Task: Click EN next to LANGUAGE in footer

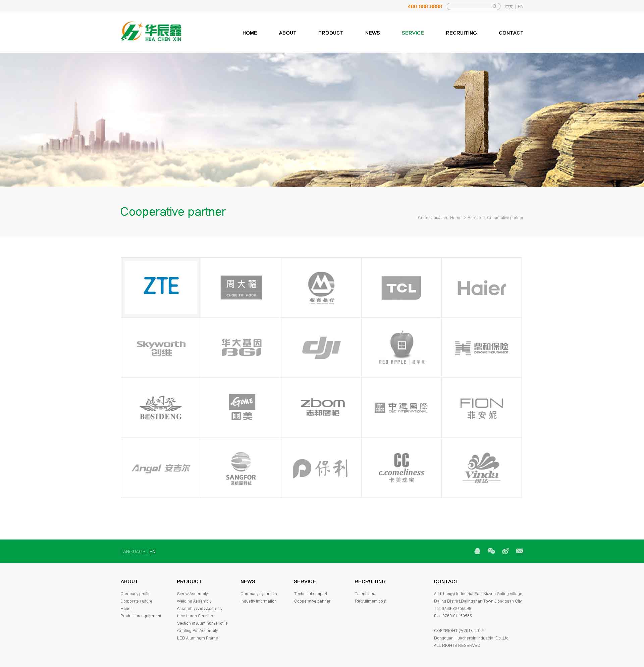Action: pyautogui.click(x=152, y=552)
